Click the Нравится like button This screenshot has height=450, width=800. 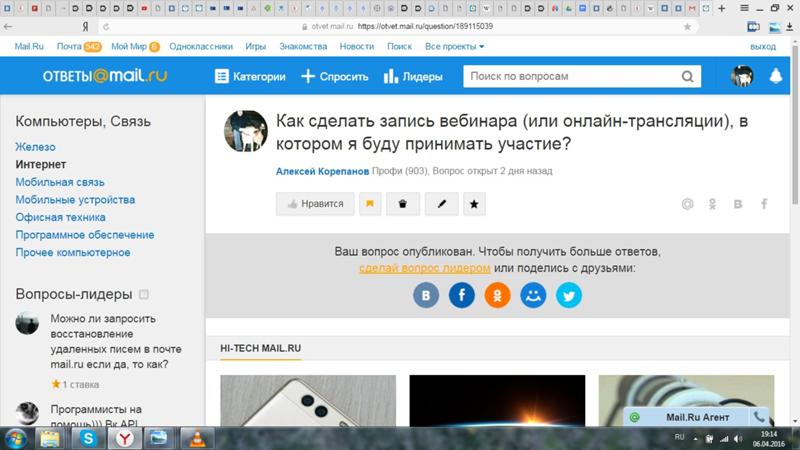point(315,204)
